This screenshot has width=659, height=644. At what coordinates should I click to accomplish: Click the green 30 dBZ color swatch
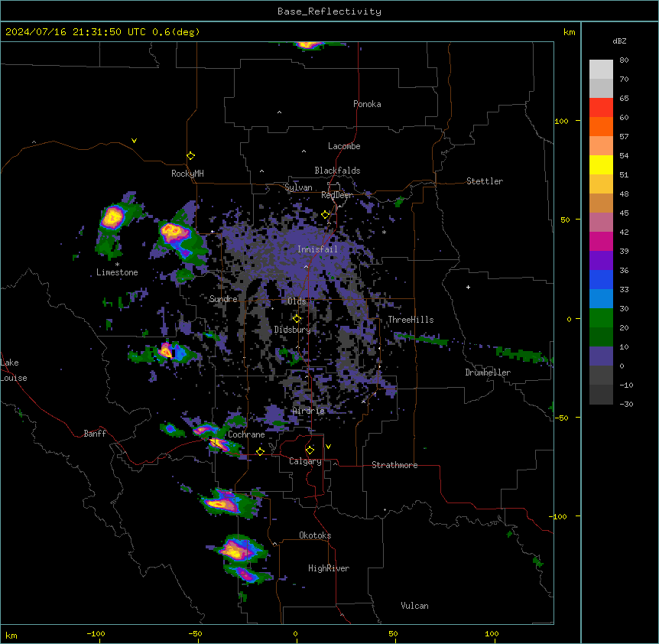click(601, 318)
